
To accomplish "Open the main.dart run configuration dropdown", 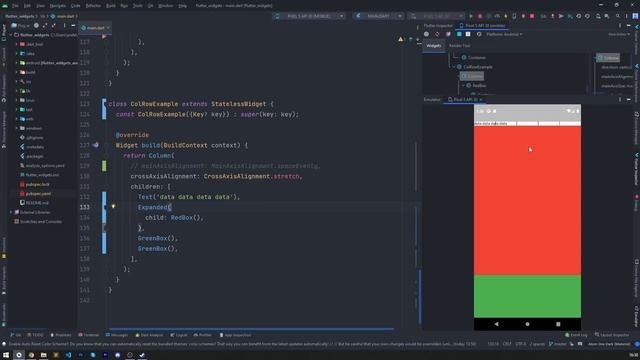I will [378, 16].
